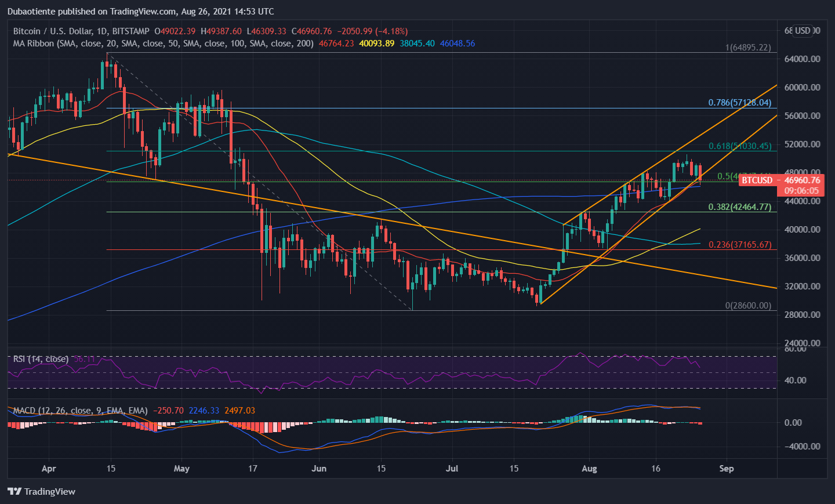Select the Fibonacci 0(28600.00) level label

tap(748, 306)
